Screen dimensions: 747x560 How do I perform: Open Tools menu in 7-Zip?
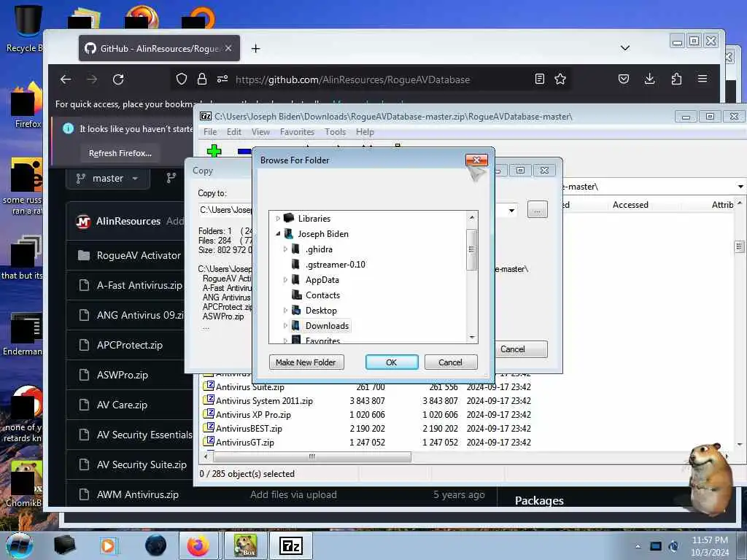(336, 132)
